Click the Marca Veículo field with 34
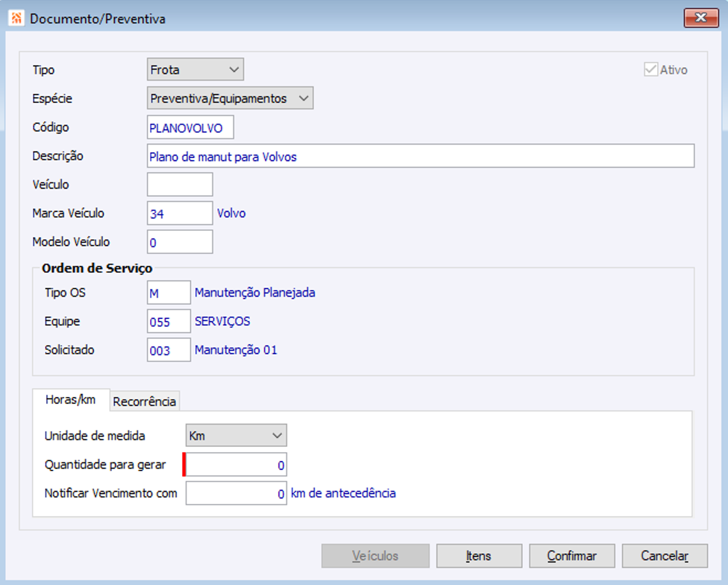This screenshot has height=585, width=728. tap(180, 213)
